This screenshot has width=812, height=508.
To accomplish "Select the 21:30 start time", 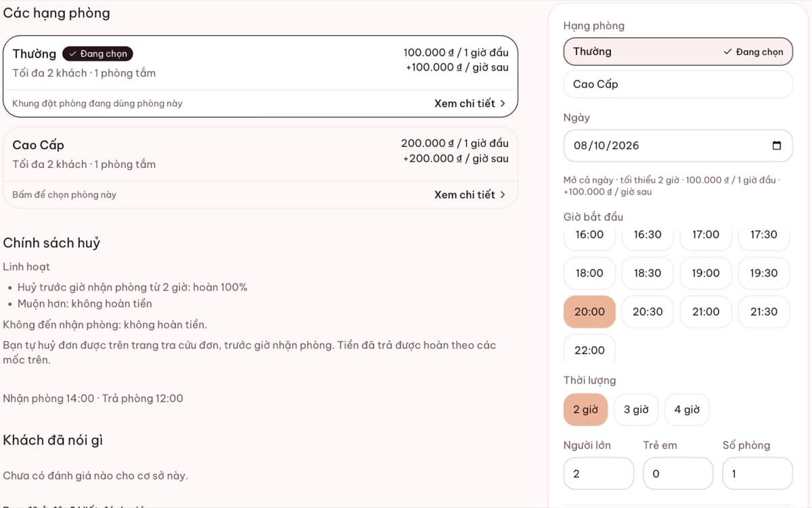I will click(764, 312).
